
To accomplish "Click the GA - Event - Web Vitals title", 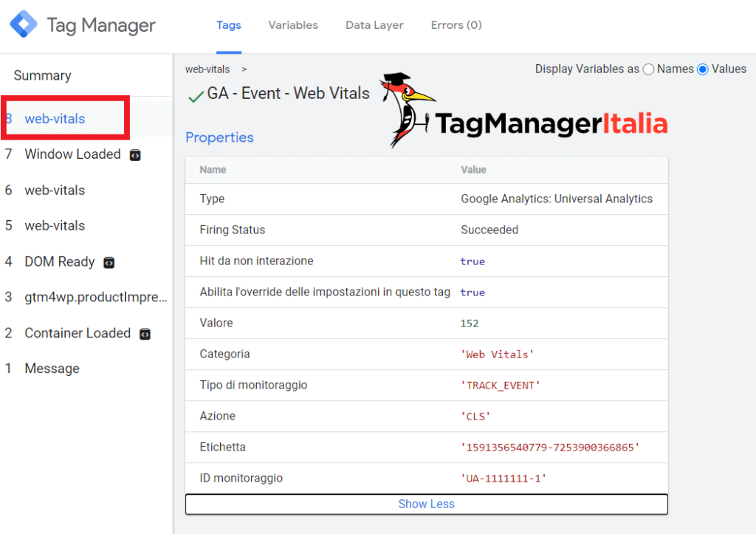I will [x=288, y=93].
